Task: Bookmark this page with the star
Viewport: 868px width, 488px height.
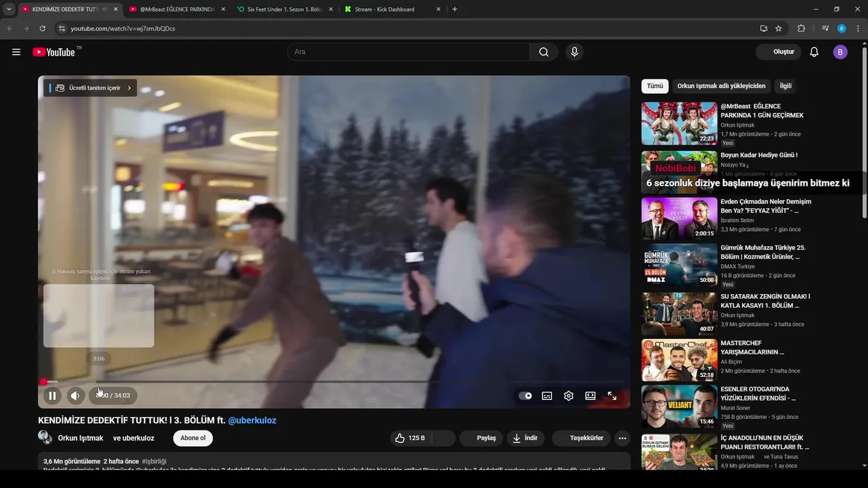Action: click(778, 28)
